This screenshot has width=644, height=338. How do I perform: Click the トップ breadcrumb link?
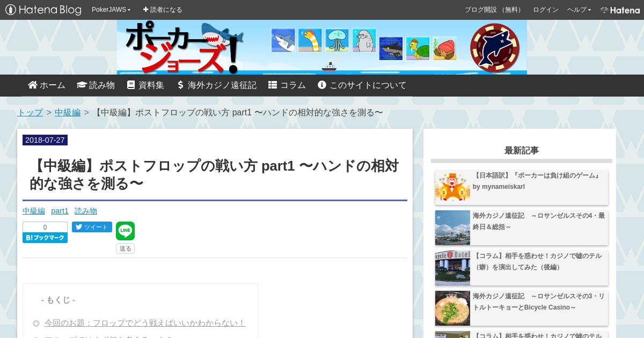(30, 112)
